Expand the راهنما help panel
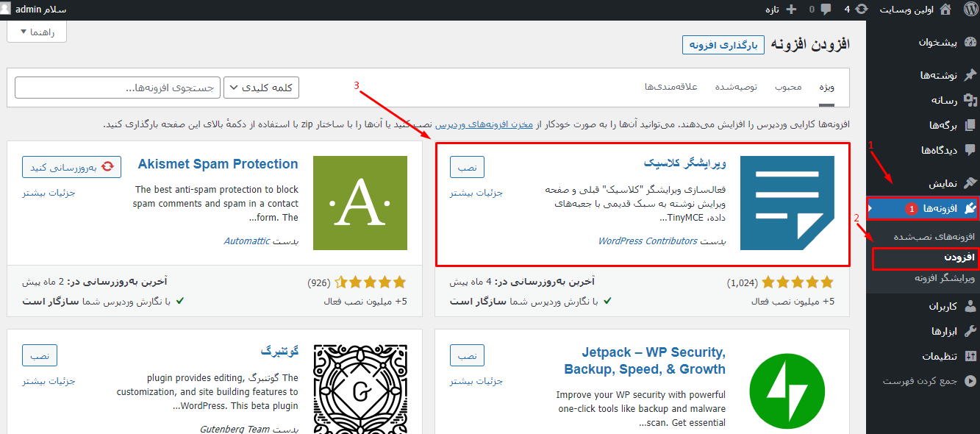The image size is (980, 434). (36, 32)
